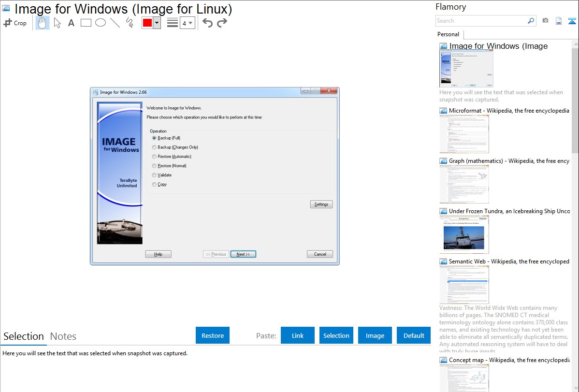Choose the freehand scribble tool
The image size is (579, 392).
(x=130, y=23)
